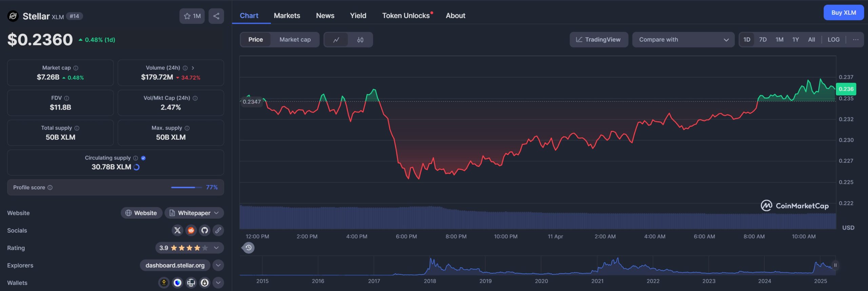The width and height of the screenshot is (868, 291).
Task: Add Stellar to watchlist via star button
Action: [x=192, y=16]
